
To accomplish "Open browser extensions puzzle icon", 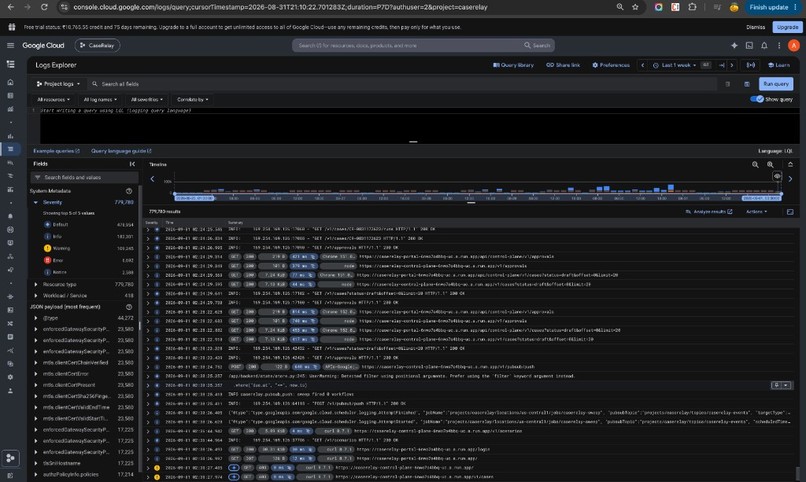I will tap(692, 7).
